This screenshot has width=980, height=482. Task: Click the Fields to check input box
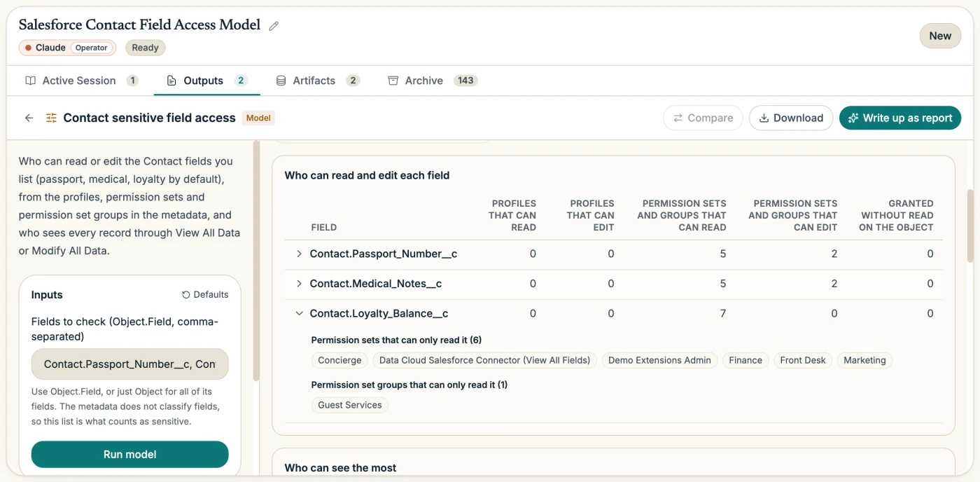tap(130, 364)
